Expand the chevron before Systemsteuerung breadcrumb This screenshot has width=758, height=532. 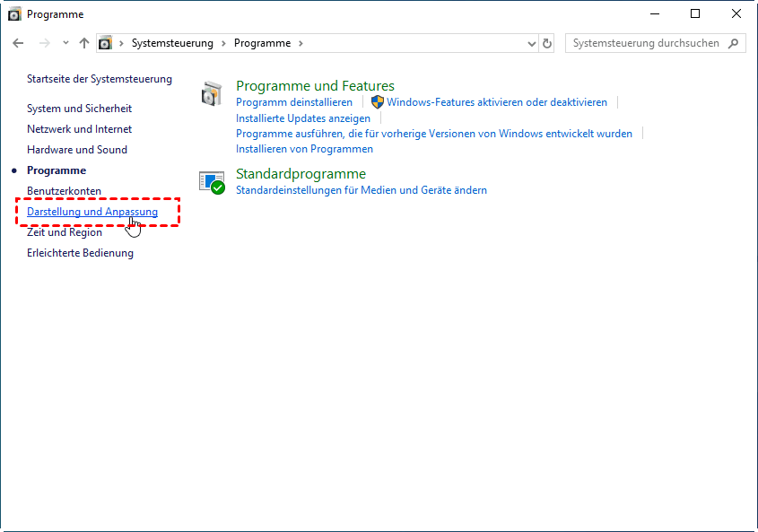click(x=121, y=43)
